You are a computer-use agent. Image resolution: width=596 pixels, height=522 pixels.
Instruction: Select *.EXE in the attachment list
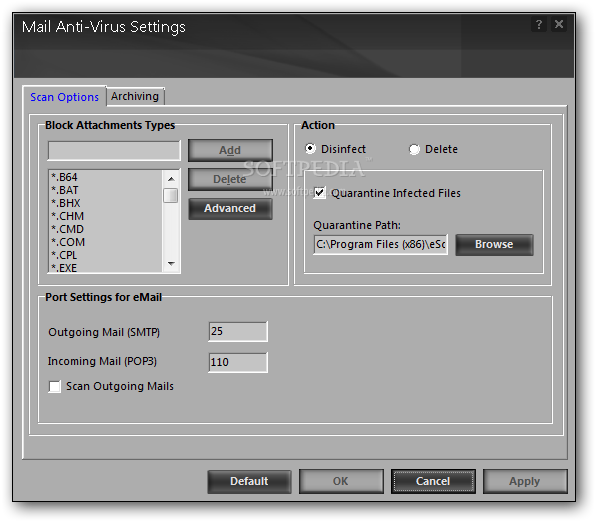[x=106, y=267]
